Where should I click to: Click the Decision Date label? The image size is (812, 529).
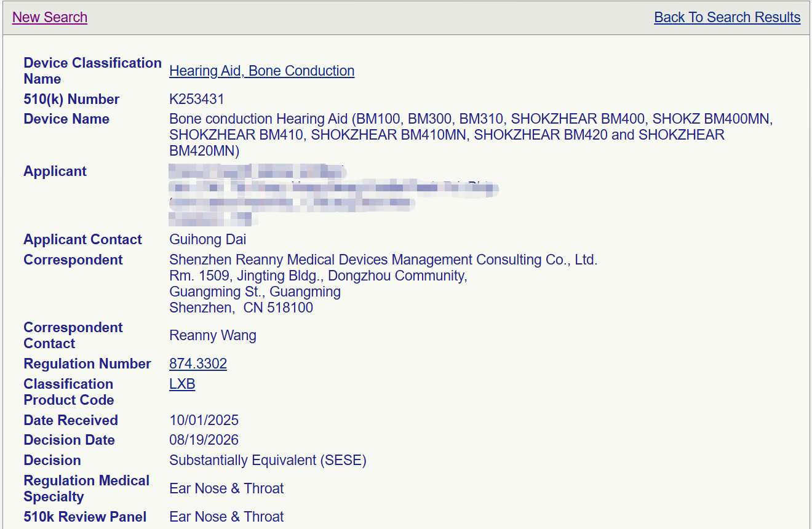[70, 440]
